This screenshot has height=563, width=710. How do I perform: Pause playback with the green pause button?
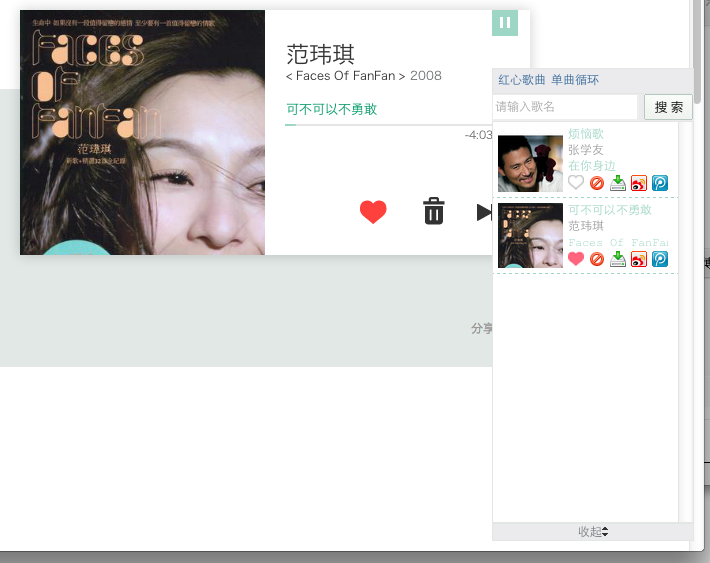[x=504, y=23]
